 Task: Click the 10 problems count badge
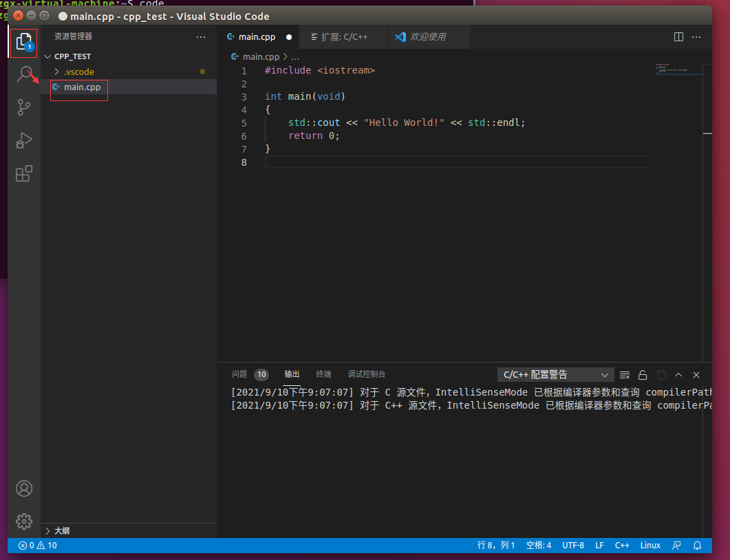[261, 374]
